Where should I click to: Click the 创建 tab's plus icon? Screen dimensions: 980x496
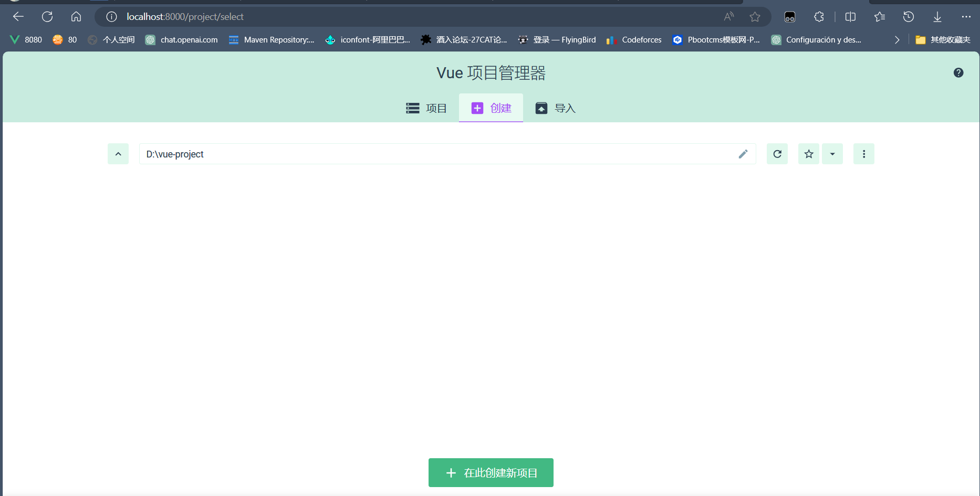pos(477,108)
